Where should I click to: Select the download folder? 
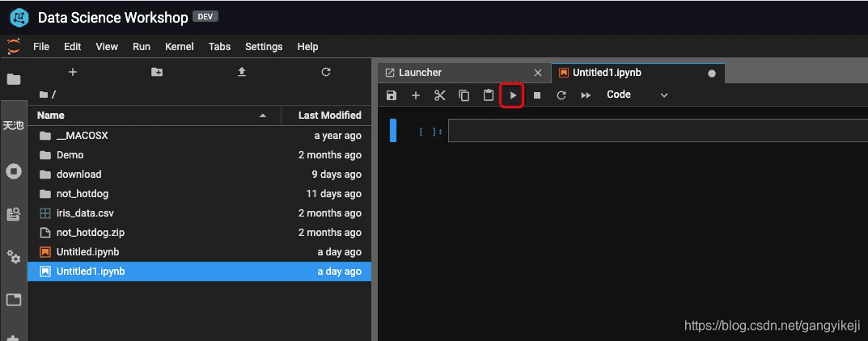[x=199, y=174]
